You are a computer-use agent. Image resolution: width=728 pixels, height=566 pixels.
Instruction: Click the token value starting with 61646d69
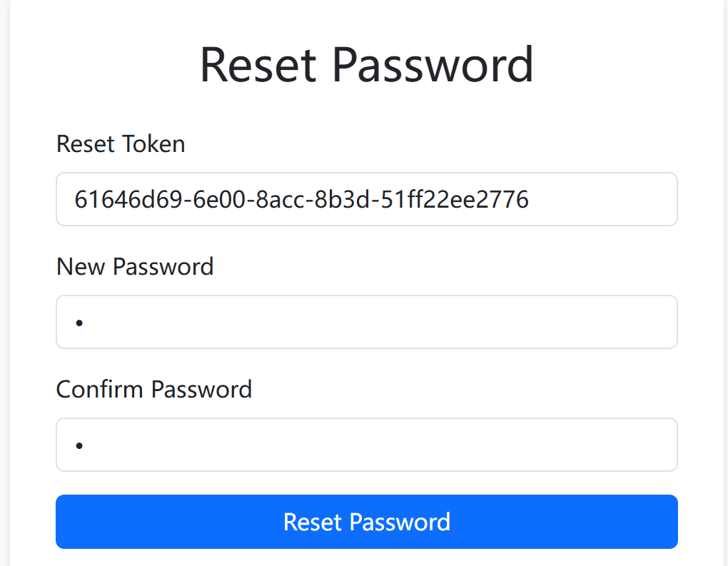point(301,199)
